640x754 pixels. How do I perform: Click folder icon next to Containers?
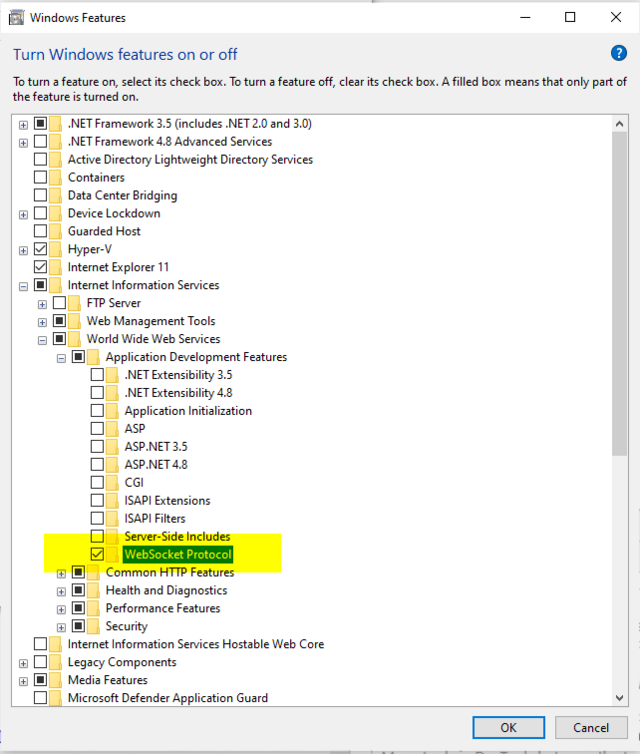click(55, 177)
